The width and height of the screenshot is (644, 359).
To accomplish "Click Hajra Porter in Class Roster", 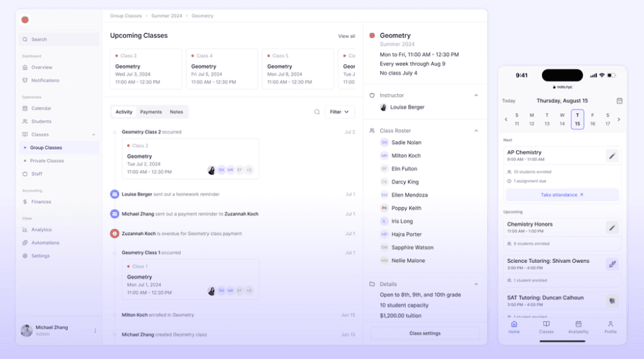I will pyautogui.click(x=406, y=234).
